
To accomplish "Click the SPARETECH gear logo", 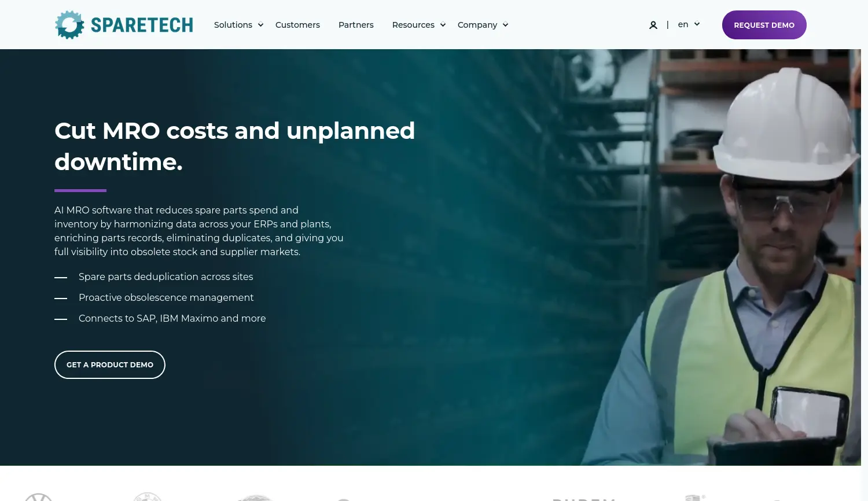I will (69, 25).
